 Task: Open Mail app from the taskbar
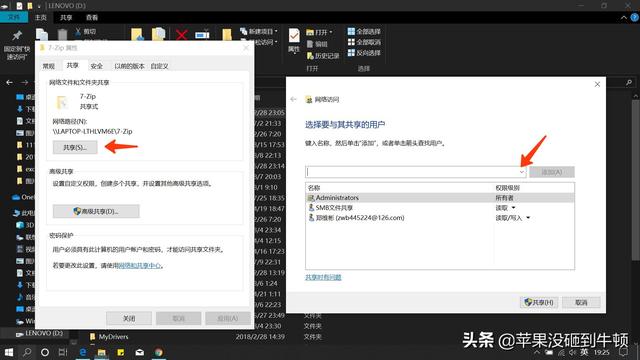pos(140,352)
